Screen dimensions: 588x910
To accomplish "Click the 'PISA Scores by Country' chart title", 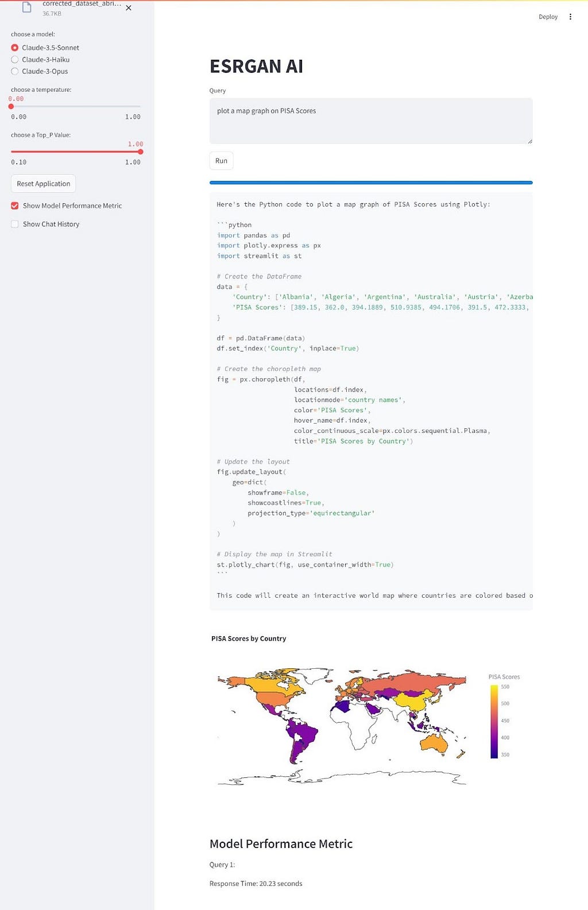I will coord(249,638).
